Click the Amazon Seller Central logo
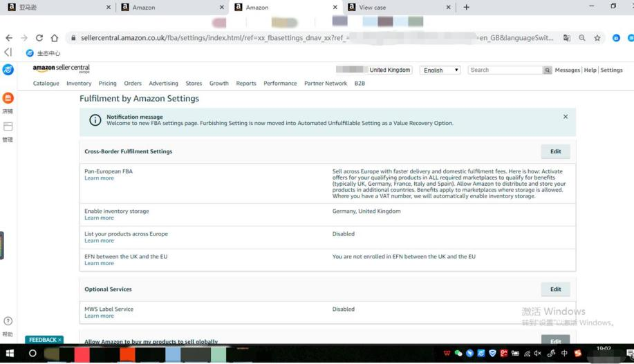 coord(62,68)
